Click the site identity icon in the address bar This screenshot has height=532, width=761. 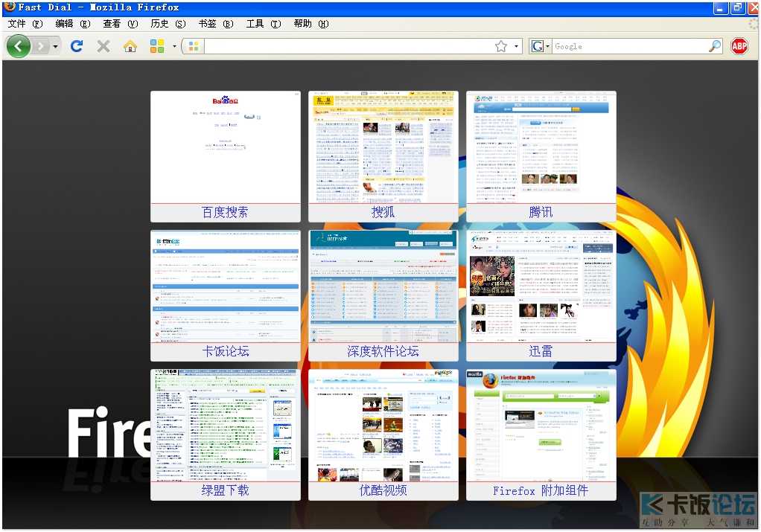(193, 47)
